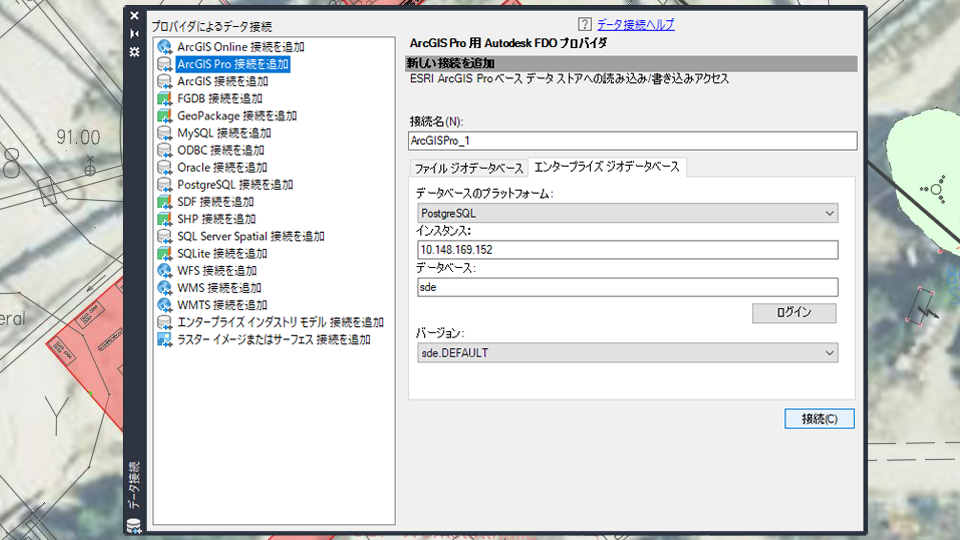Switch to ファイル ジオデータベース tab
The width and height of the screenshot is (960, 540).
pos(469,168)
